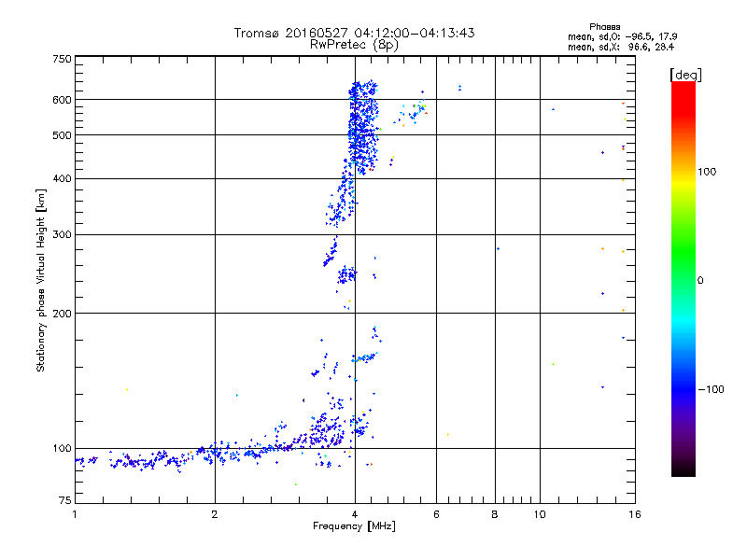Click the 'mean, sd,X: 96.6, 28.4' text
The image size is (747, 560).
pyautogui.click(x=621, y=47)
